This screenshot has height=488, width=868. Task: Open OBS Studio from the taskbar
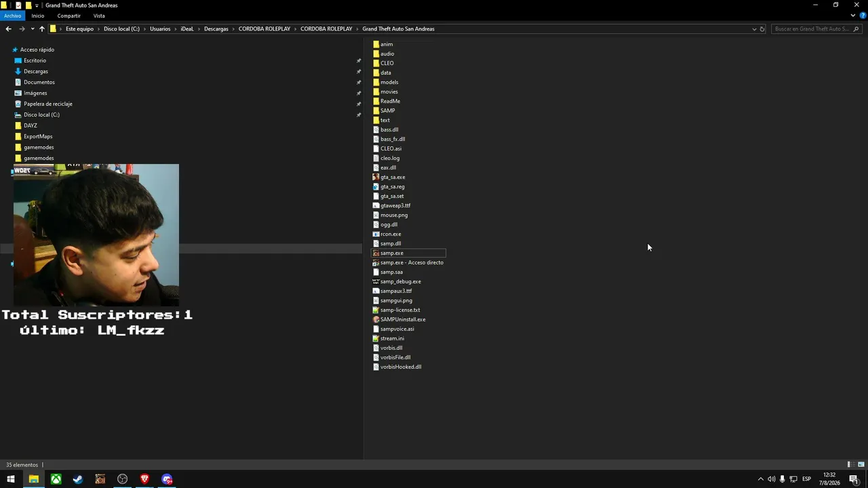coord(122,479)
